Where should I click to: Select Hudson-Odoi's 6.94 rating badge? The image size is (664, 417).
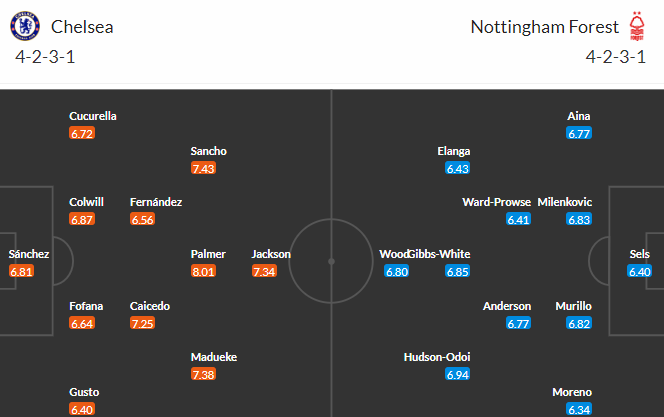click(458, 374)
